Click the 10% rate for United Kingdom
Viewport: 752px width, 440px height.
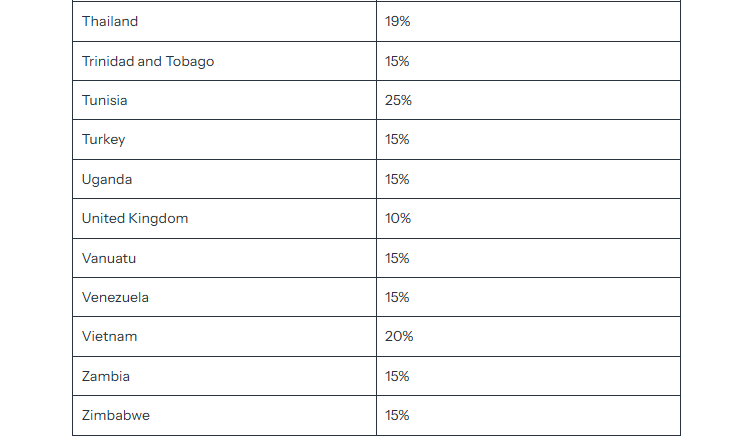click(398, 218)
